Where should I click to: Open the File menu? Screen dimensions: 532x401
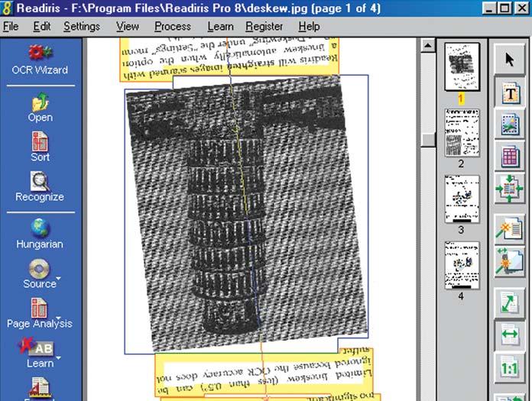click(x=11, y=27)
